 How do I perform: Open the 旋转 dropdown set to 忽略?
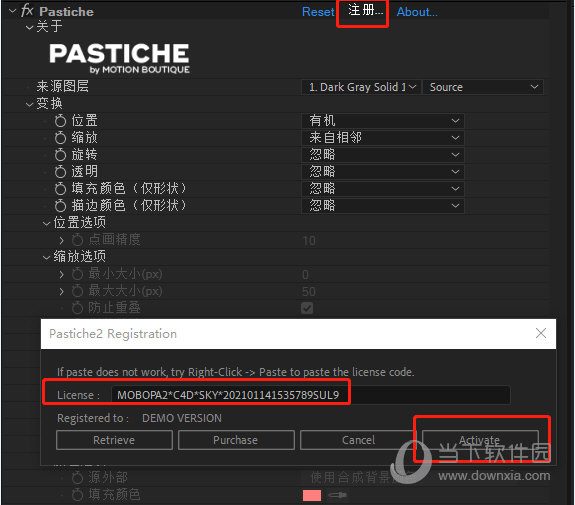click(383, 155)
